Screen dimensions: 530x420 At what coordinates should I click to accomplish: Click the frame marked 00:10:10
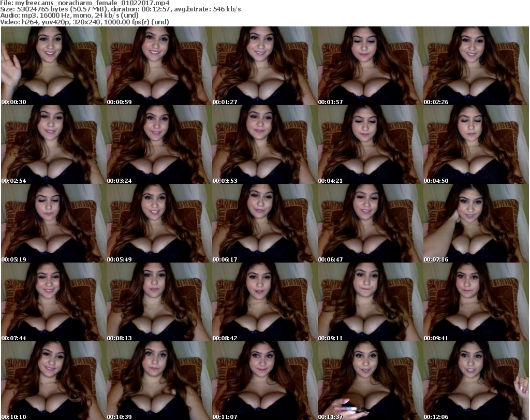(53, 381)
